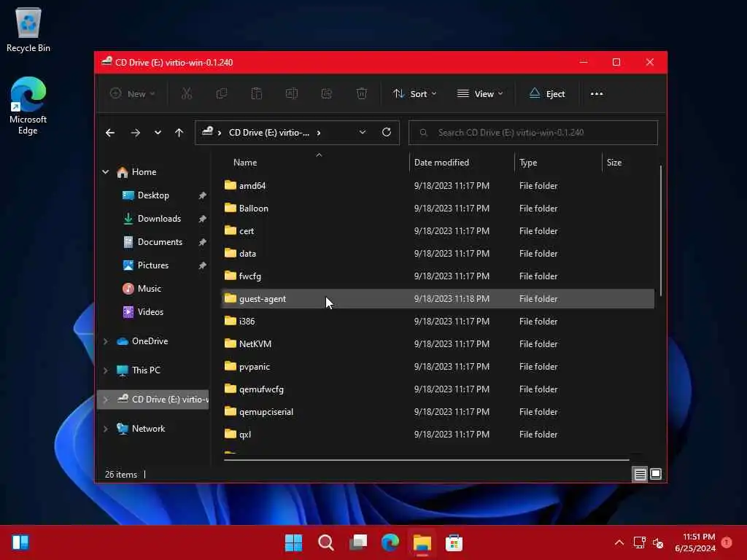Click the vertical scrollbar of file list
Image resolution: width=747 pixels, height=560 pixels.
(x=660, y=230)
